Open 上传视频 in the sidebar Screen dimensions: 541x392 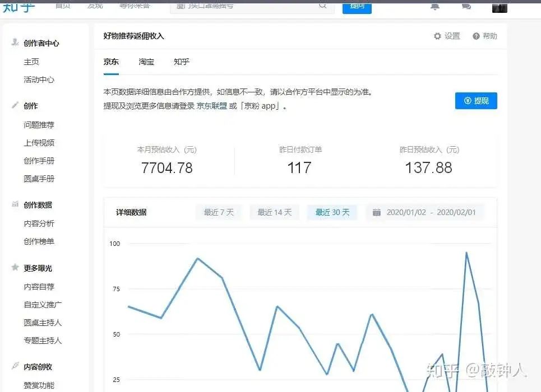point(39,143)
